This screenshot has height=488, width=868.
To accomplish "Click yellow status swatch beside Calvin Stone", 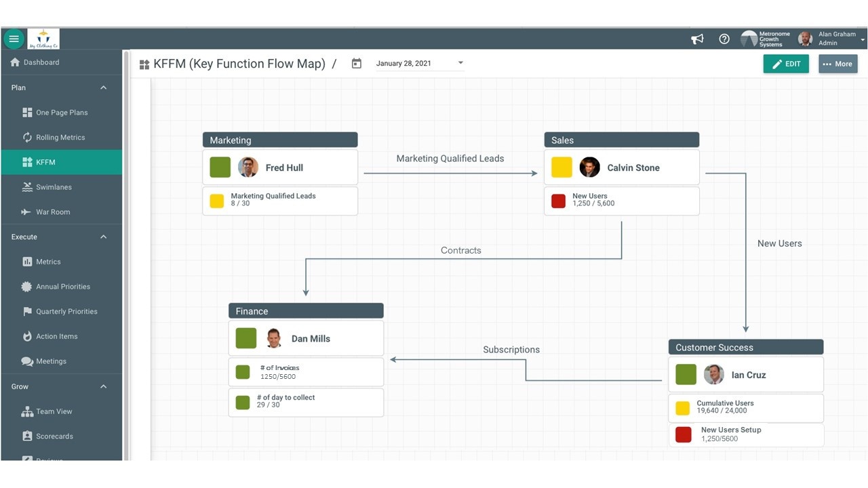I will click(561, 167).
